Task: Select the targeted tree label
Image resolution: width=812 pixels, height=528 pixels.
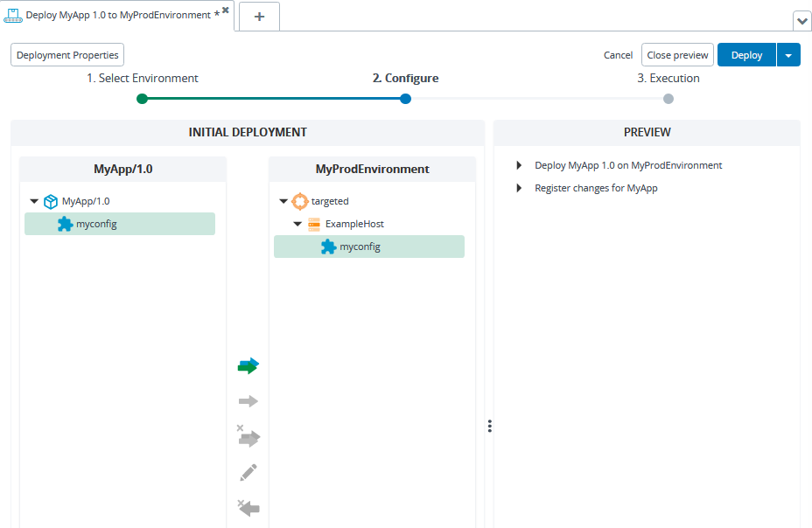Action: (x=330, y=201)
